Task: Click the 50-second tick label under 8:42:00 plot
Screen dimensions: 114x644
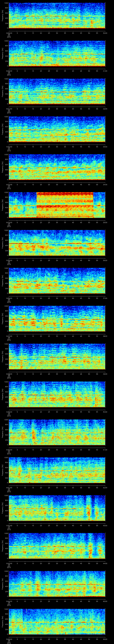Action: tap(89, 525)
